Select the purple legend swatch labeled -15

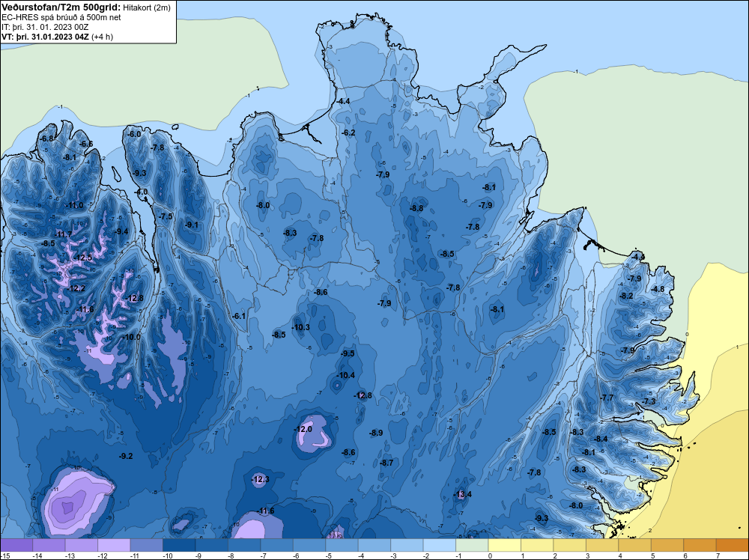point(16,545)
